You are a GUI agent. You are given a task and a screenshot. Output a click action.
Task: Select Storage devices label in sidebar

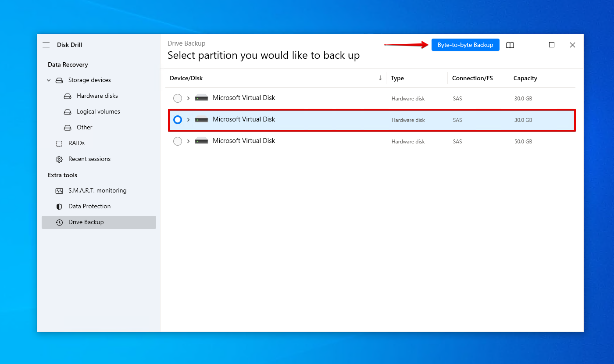click(89, 80)
